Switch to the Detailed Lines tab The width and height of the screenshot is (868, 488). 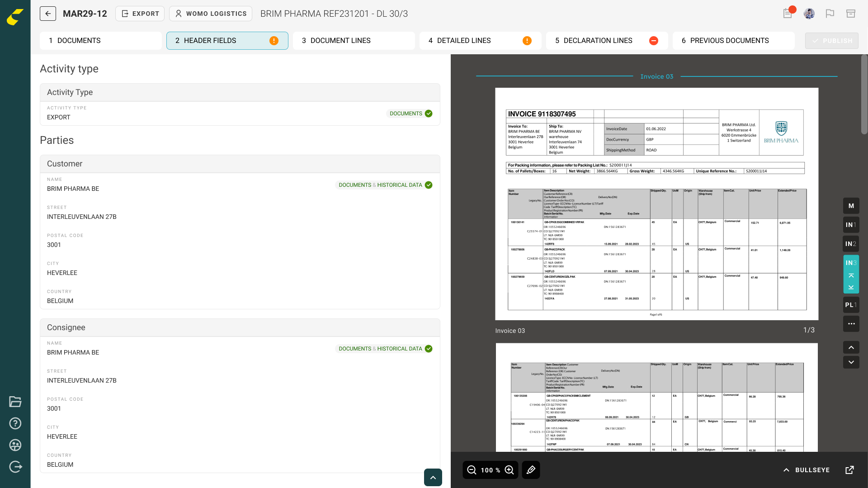pos(481,41)
